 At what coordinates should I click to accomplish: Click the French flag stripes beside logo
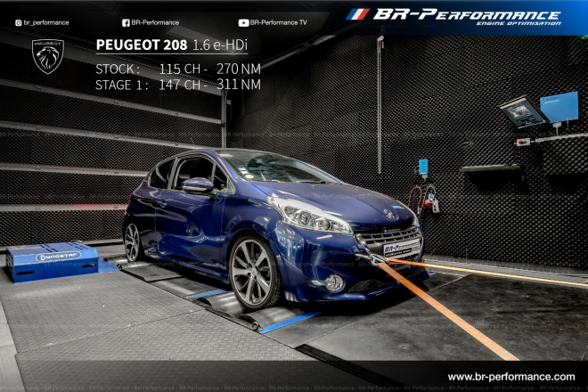[356, 14]
